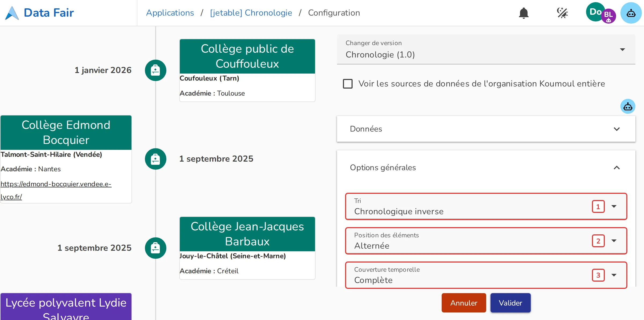Click the Annuler button
644x320 pixels.
point(464,303)
